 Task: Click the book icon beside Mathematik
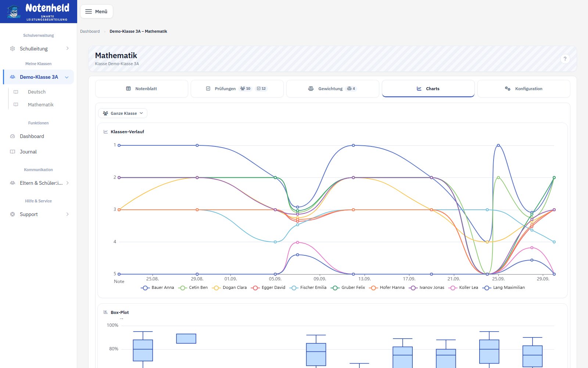[x=16, y=105]
